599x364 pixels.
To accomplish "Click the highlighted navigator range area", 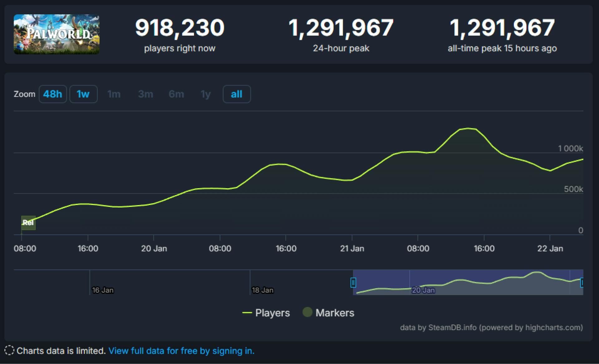I will tap(468, 282).
